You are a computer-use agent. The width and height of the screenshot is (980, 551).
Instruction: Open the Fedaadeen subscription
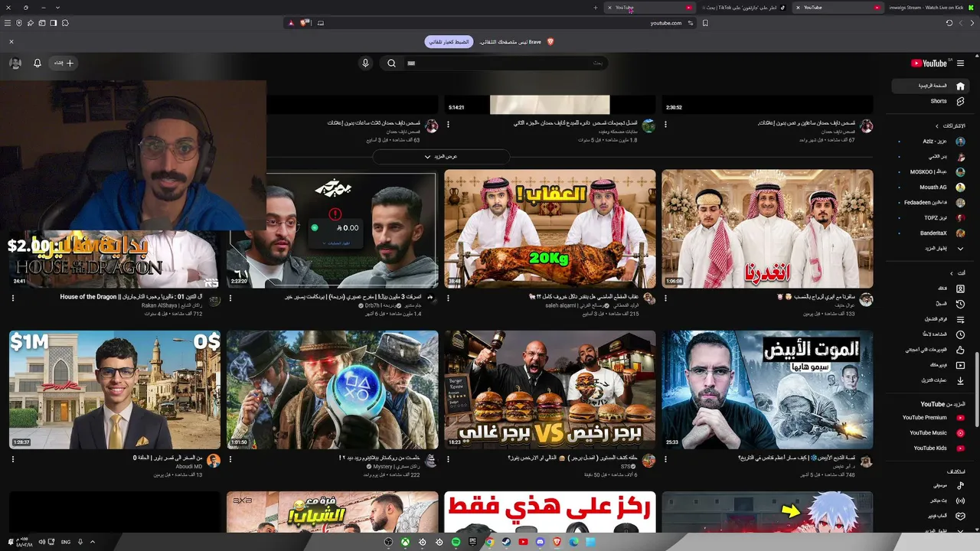point(931,203)
